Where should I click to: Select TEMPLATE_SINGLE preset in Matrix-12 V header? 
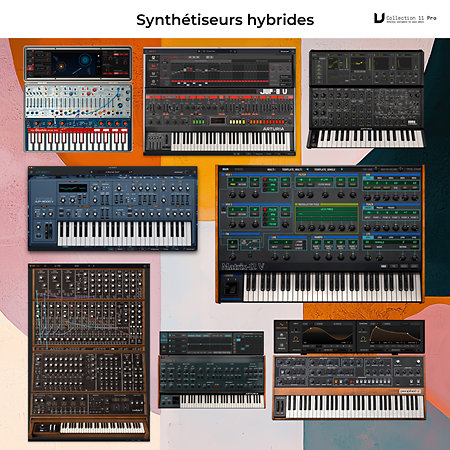(325, 170)
